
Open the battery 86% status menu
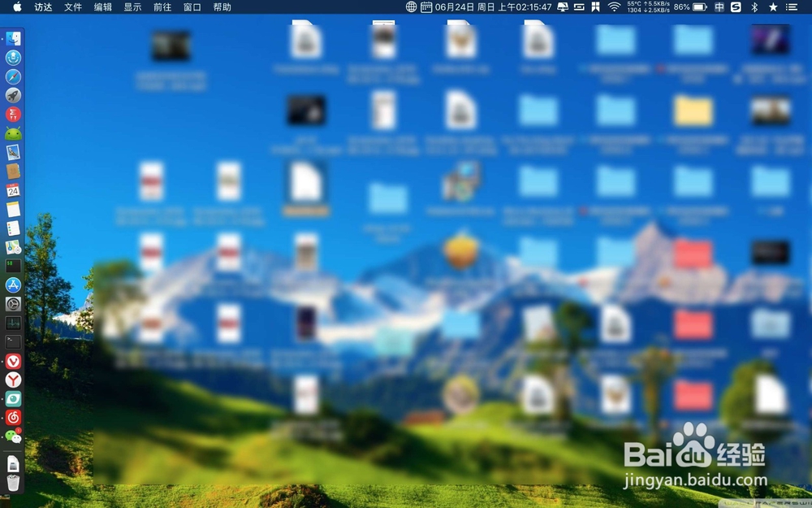coord(690,7)
